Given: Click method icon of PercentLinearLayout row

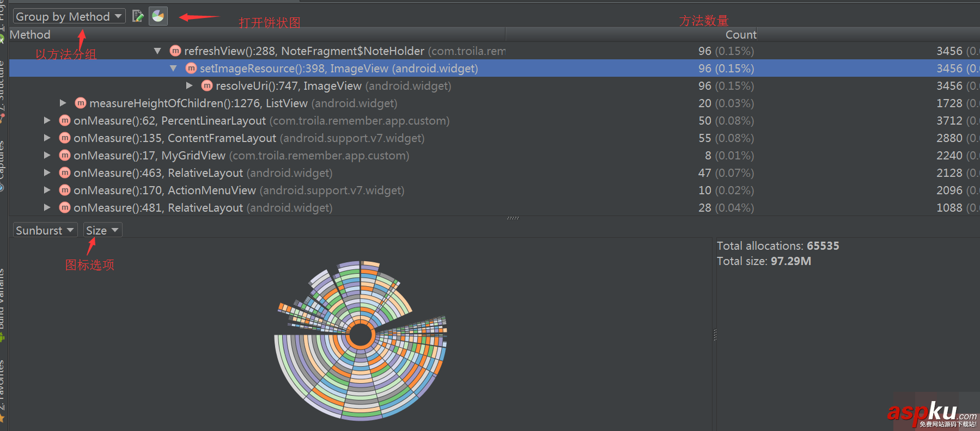Looking at the screenshot, I should pyautogui.click(x=65, y=120).
